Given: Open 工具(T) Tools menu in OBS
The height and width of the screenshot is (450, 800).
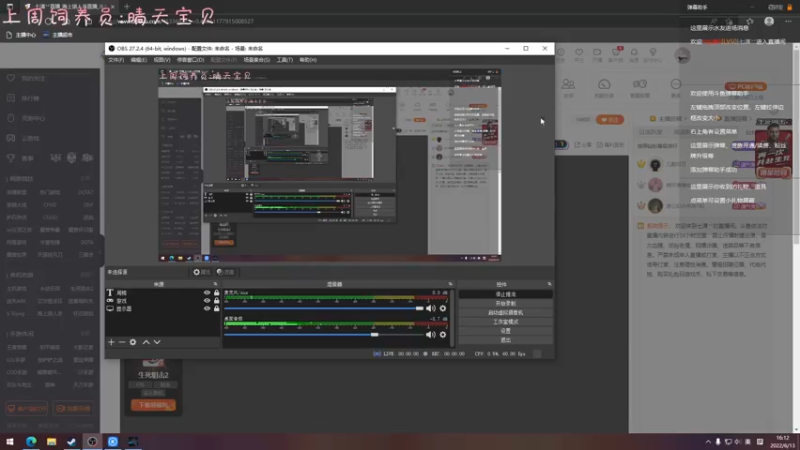Looking at the screenshot, I should (x=285, y=60).
